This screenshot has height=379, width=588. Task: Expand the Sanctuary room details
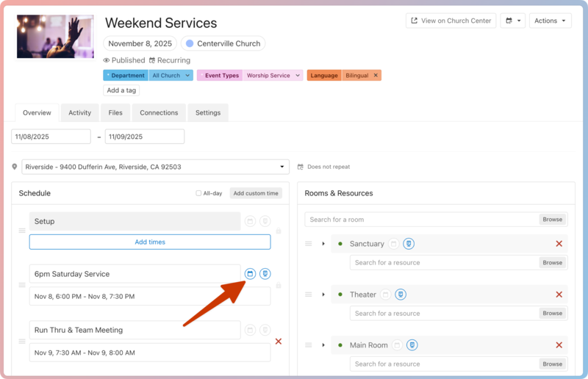click(323, 244)
